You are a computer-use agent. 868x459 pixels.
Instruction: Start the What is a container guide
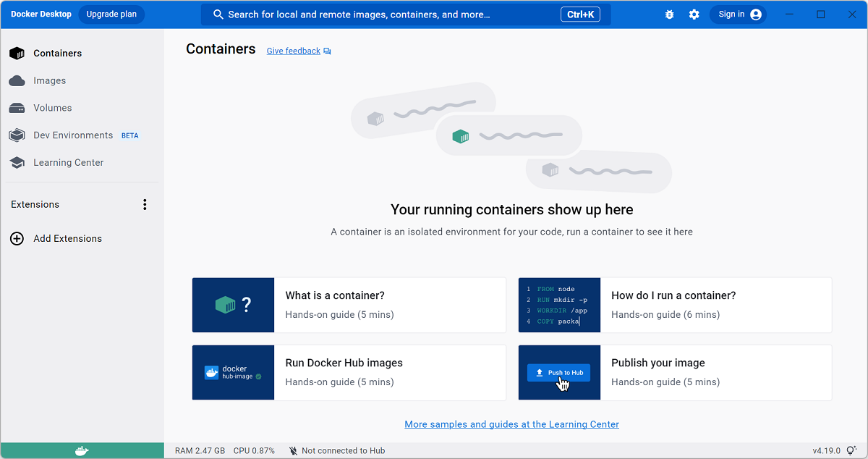coord(349,305)
